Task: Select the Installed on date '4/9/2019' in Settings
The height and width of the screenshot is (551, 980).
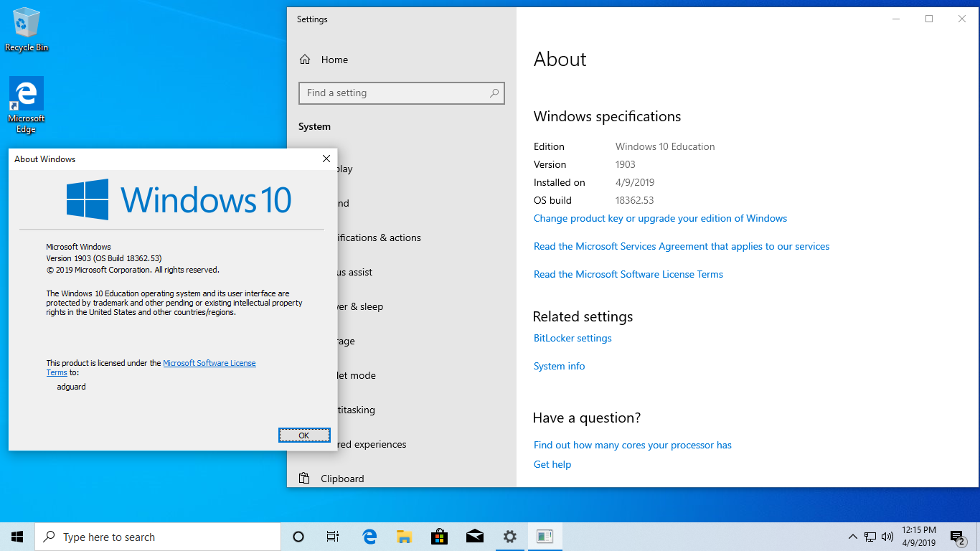Action: click(x=635, y=182)
